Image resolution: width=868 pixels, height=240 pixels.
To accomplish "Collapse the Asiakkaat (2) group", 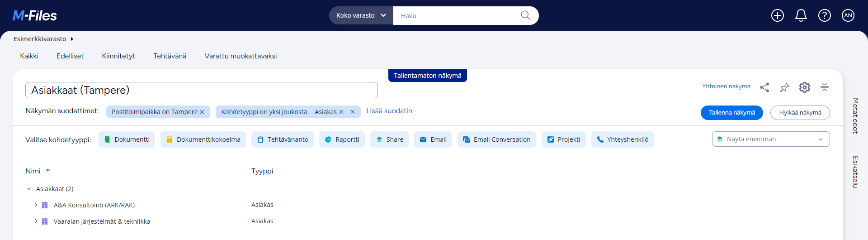I will 29,189.
